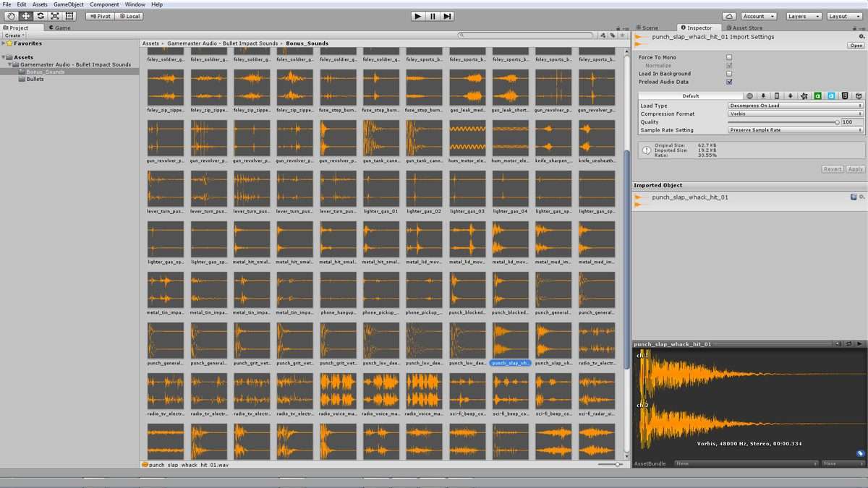Click the Inspector gear settings icon
Viewport: 868px width, 488px height.
(861, 35)
